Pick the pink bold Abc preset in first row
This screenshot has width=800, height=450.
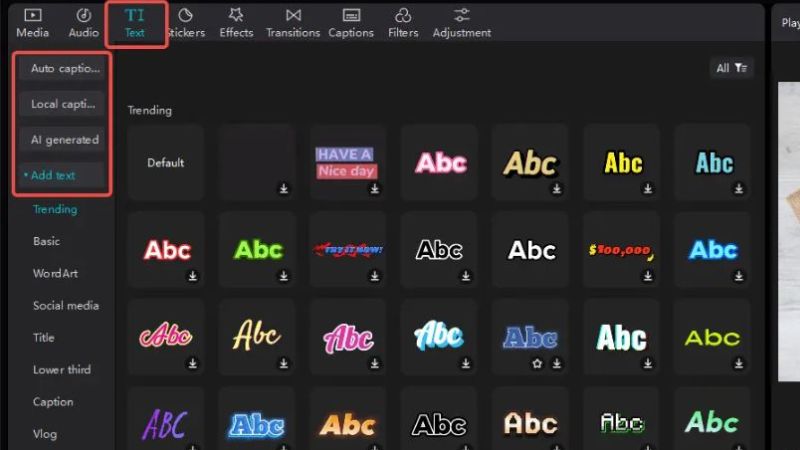pos(439,163)
